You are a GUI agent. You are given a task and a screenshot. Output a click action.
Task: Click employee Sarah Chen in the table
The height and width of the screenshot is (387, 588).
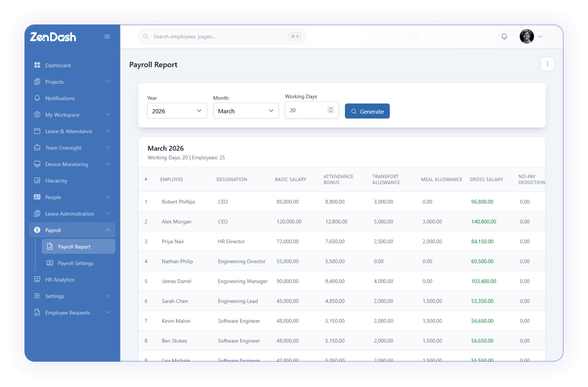(175, 301)
